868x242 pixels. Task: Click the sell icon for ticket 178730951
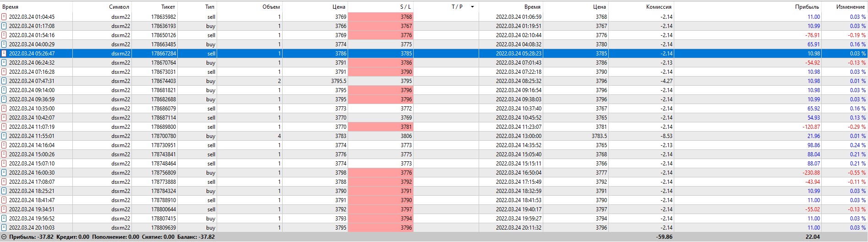coord(4,145)
